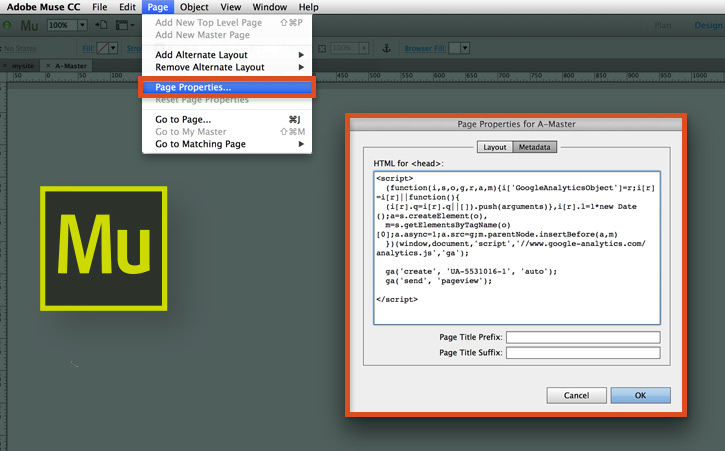Open the zoom level dropdown arrow
725x451 pixels.
82,25
